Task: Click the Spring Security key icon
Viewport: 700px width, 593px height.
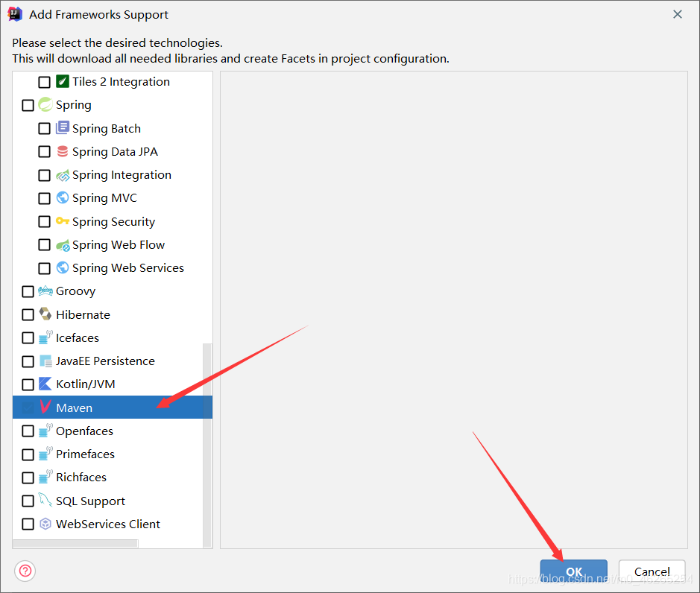Action: (63, 221)
